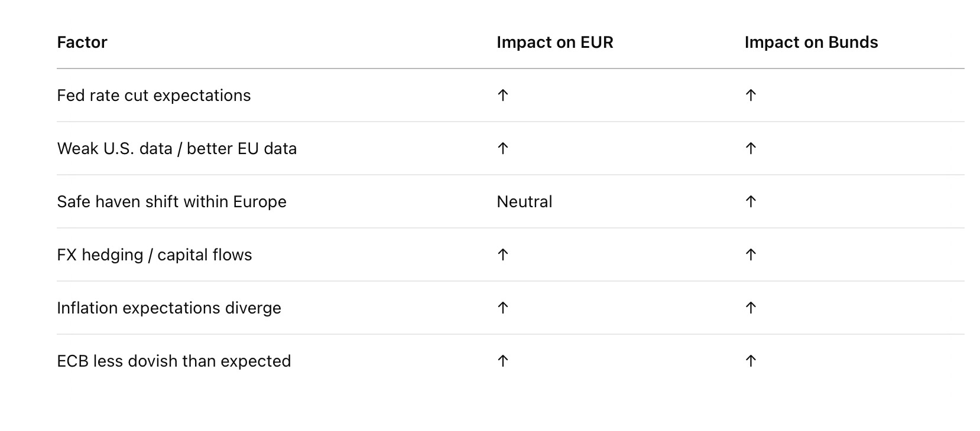Select Inflation expectations diverge label
Image resolution: width=980 pixels, height=431 pixels.
click(169, 308)
